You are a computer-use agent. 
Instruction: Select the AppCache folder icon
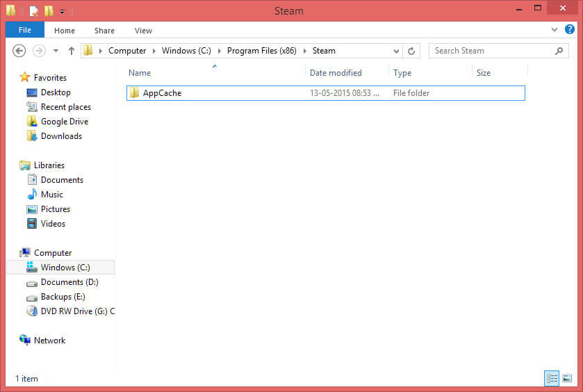tap(134, 92)
